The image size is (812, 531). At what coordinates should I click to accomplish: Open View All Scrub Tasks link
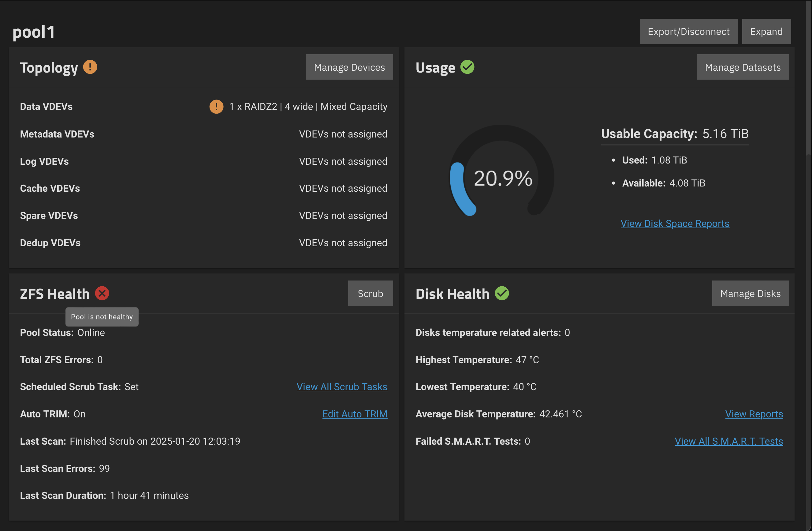[342, 386]
